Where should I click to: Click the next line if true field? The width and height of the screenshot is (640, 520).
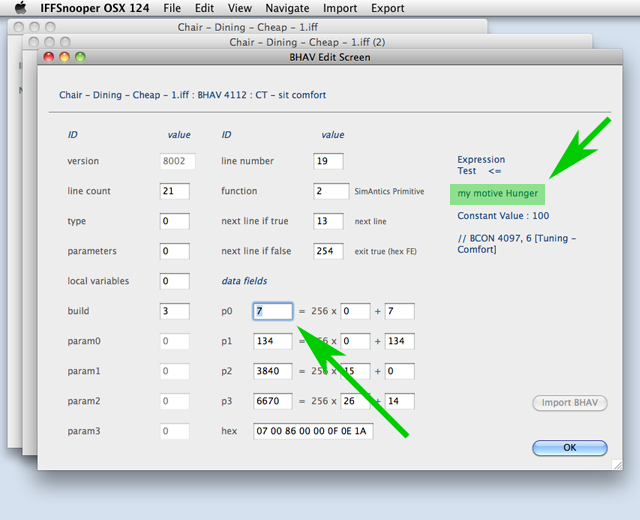coord(328,221)
